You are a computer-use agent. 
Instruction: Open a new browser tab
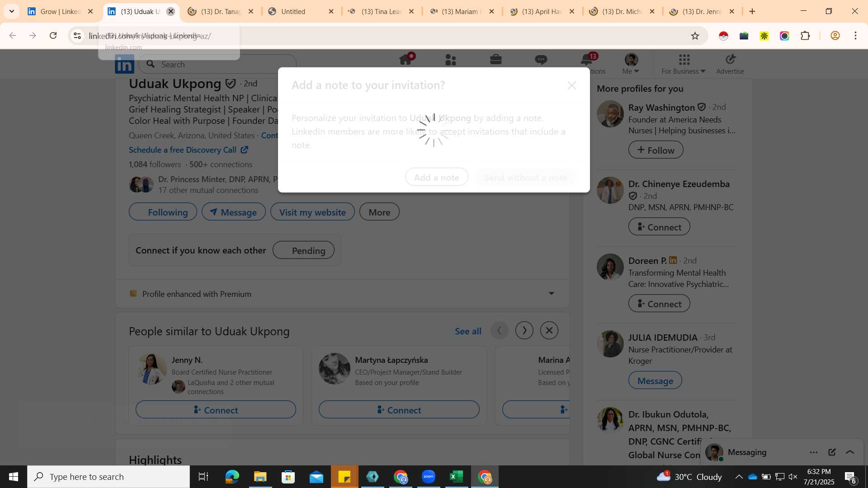pyautogui.click(x=752, y=11)
